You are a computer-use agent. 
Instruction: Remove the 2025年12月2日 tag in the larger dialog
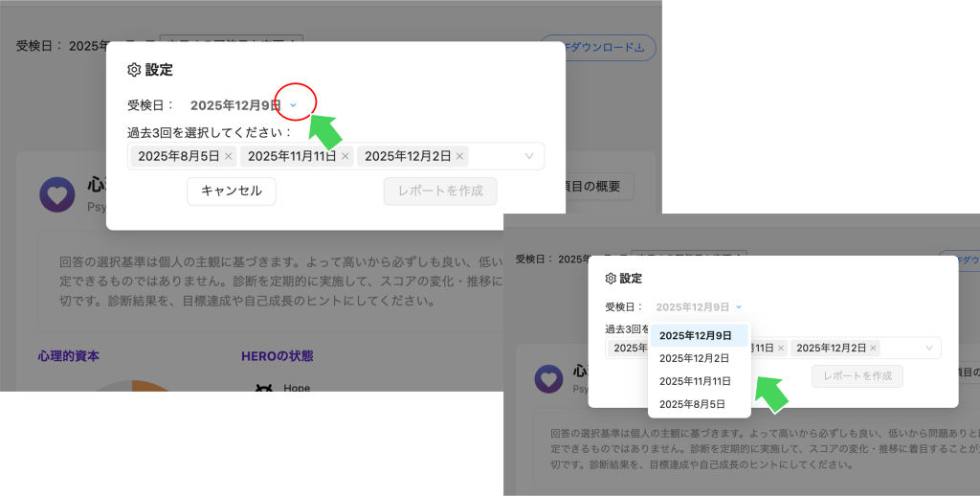459,156
